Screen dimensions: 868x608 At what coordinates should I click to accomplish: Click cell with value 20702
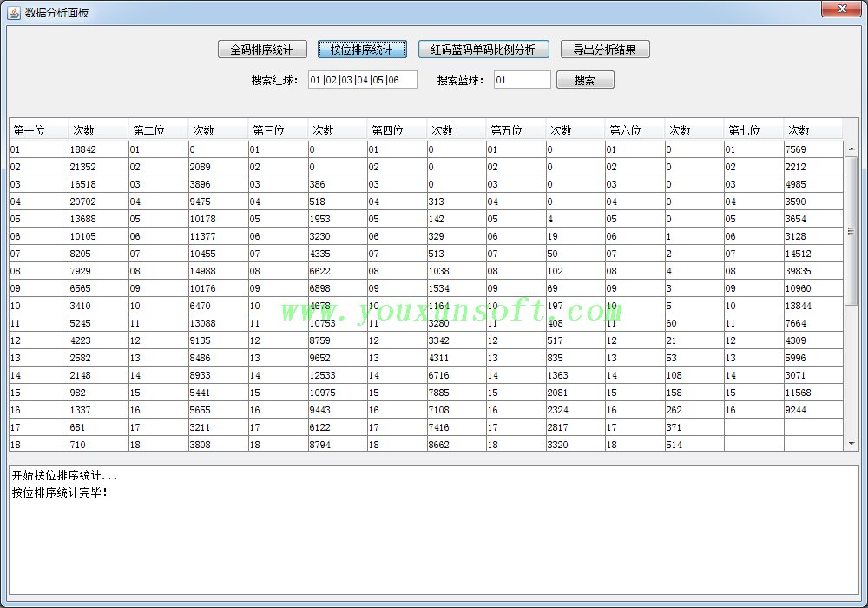(99, 202)
